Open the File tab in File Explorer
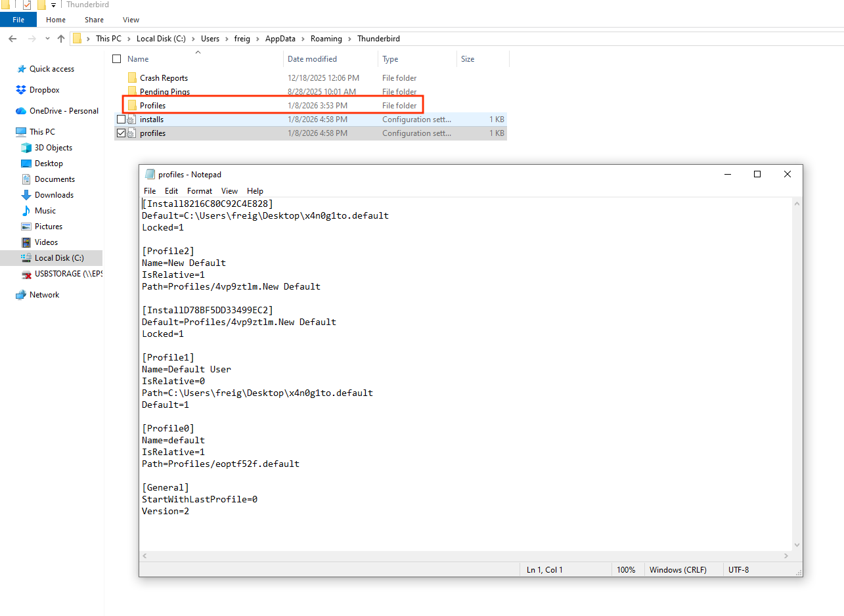The height and width of the screenshot is (616, 844). point(18,20)
